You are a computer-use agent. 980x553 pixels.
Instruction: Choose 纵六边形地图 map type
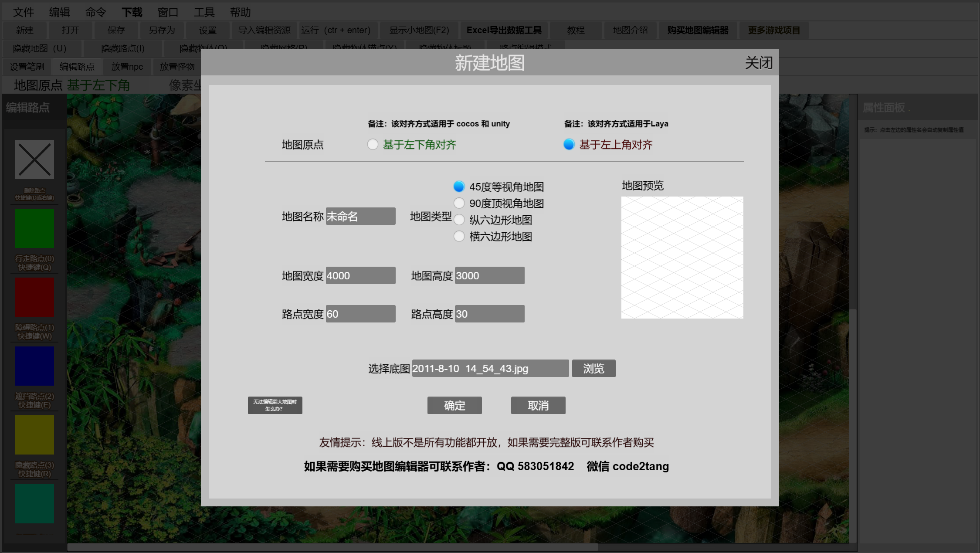(459, 220)
